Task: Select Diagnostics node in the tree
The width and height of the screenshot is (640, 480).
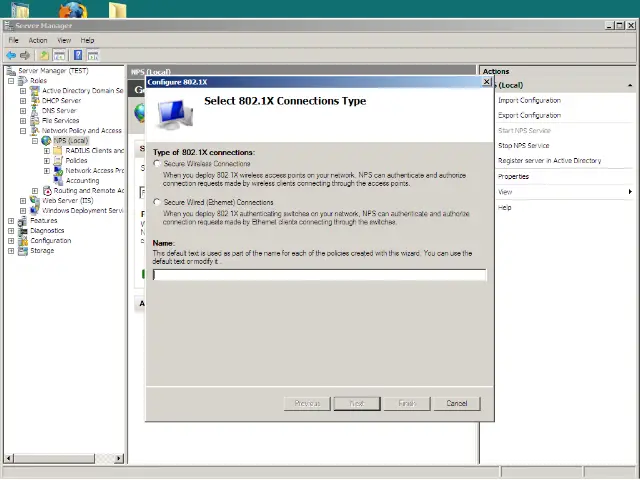Action: [x=47, y=231]
